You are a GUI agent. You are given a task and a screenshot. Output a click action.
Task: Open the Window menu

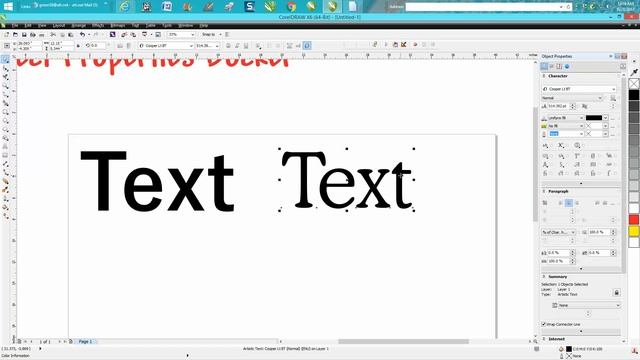(185, 25)
